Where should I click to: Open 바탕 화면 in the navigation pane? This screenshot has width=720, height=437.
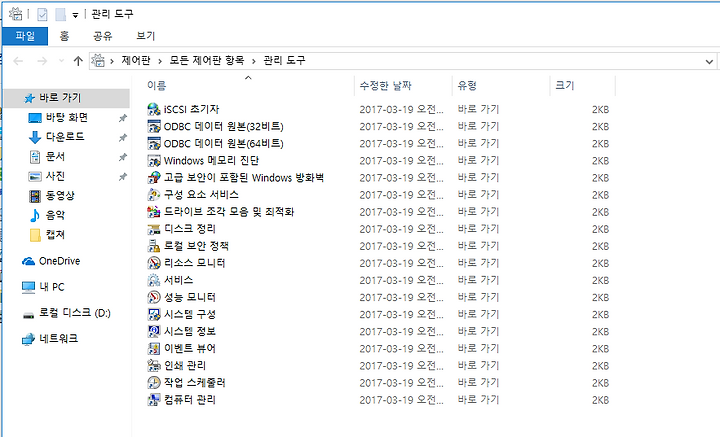pyautogui.click(x=67, y=118)
